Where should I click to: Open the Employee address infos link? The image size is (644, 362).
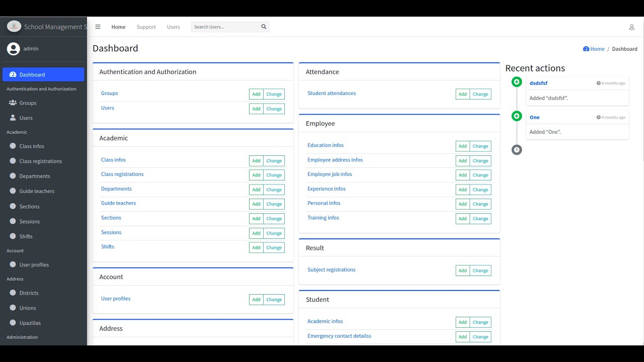click(x=335, y=160)
